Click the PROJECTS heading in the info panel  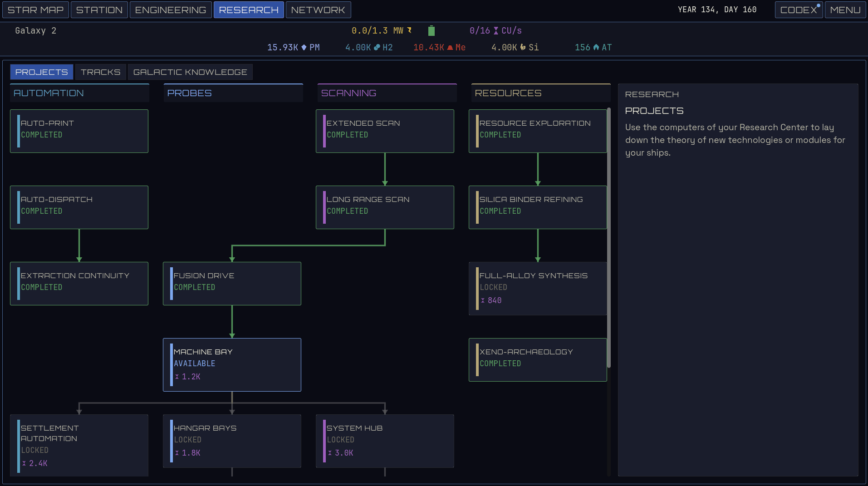pyautogui.click(x=654, y=111)
